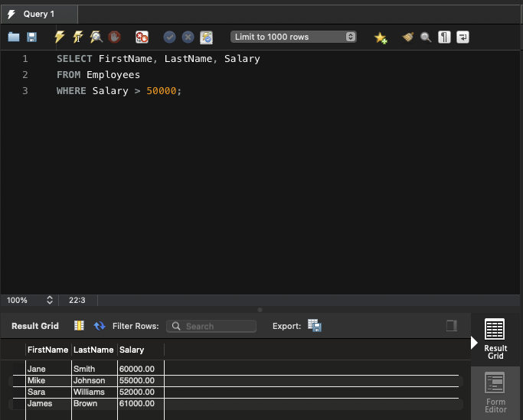Open the Limit to 1000 rows dropdown
Viewport: 523px width, 420px height.
point(293,37)
